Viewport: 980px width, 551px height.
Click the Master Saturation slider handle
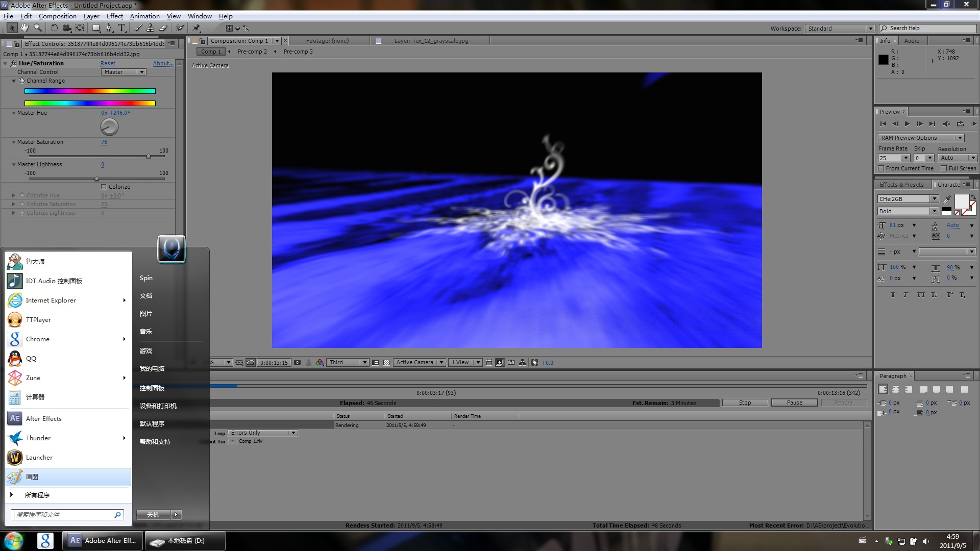click(x=149, y=157)
